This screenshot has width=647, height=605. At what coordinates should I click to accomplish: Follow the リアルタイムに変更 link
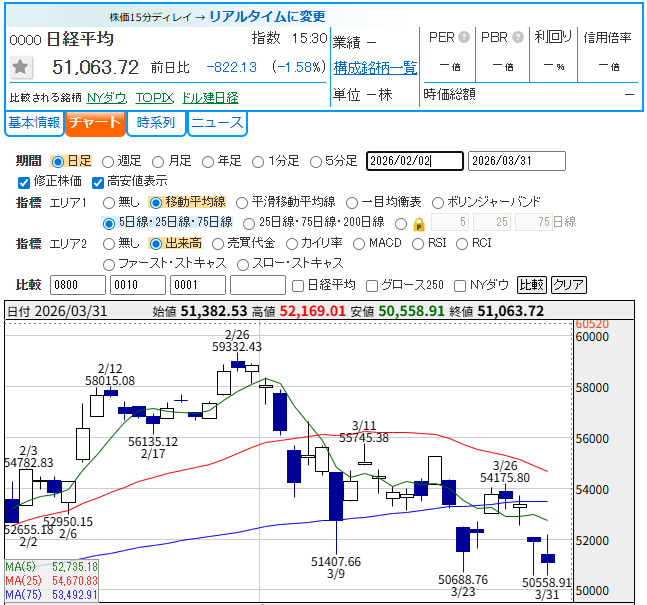pyautogui.click(x=266, y=17)
